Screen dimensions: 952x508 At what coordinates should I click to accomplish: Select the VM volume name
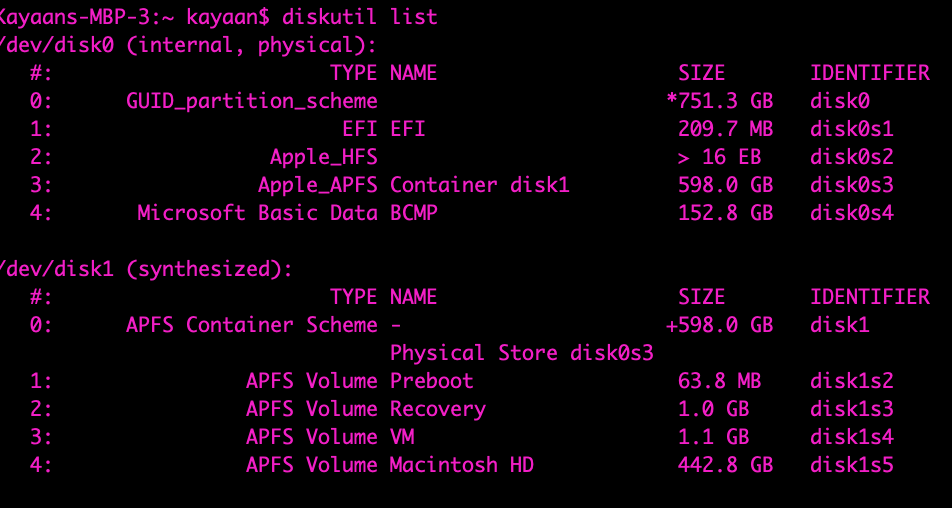[402, 437]
